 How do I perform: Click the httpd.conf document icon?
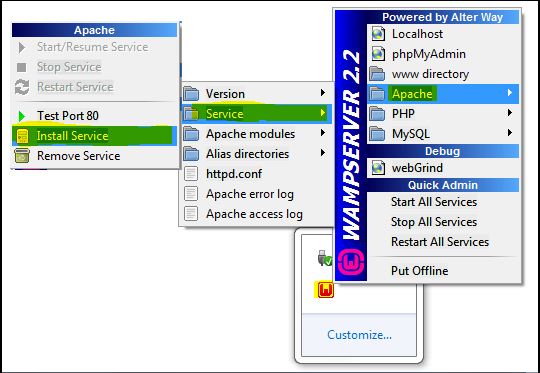(191, 174)
